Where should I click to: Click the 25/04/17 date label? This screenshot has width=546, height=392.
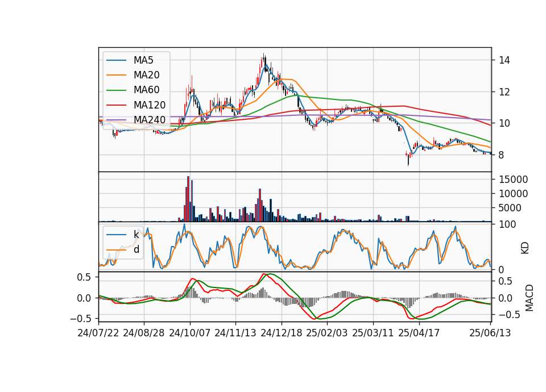pos(419,333)
